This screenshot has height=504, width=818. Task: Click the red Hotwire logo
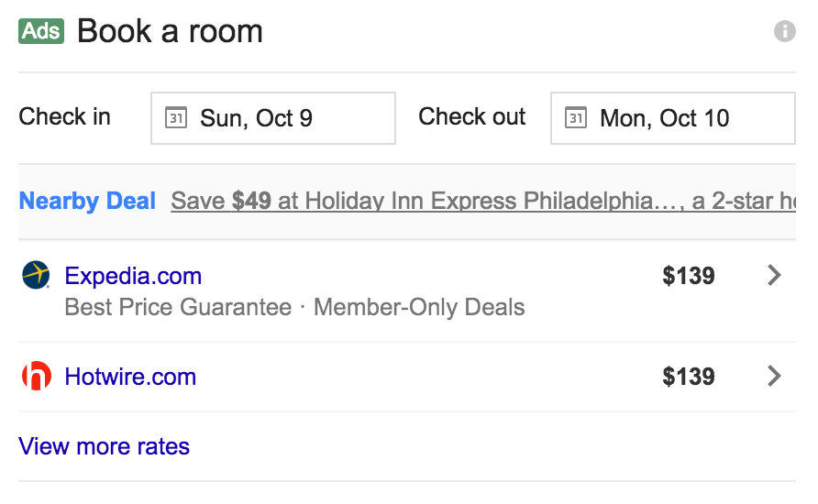(37, 376)
